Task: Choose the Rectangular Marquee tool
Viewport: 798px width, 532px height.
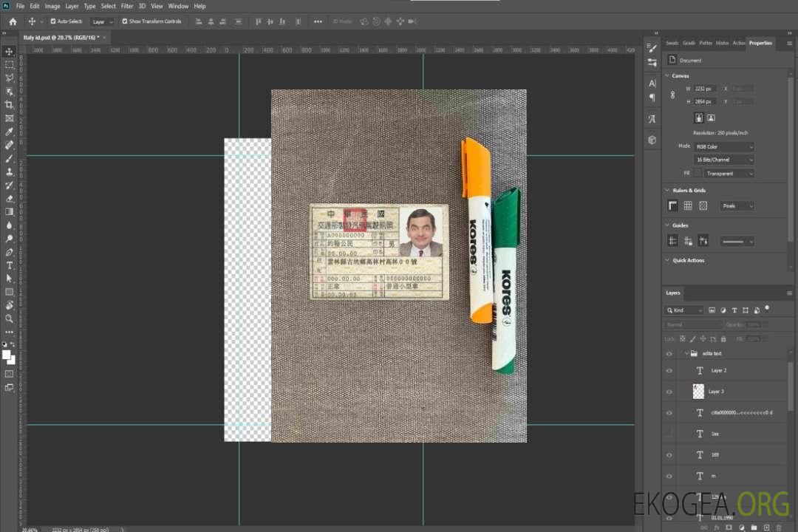Action: tap(9, 64)
